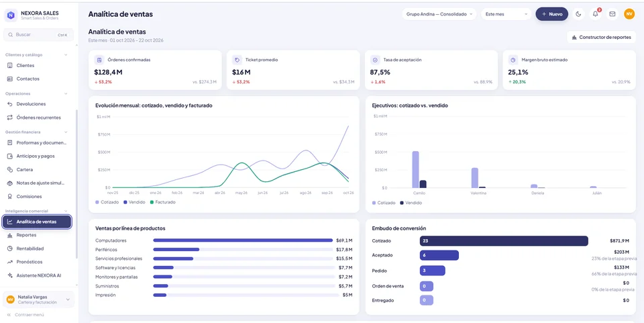Open the Constructor de reportes button
644x323 pixels.
[x=601, y=37]
